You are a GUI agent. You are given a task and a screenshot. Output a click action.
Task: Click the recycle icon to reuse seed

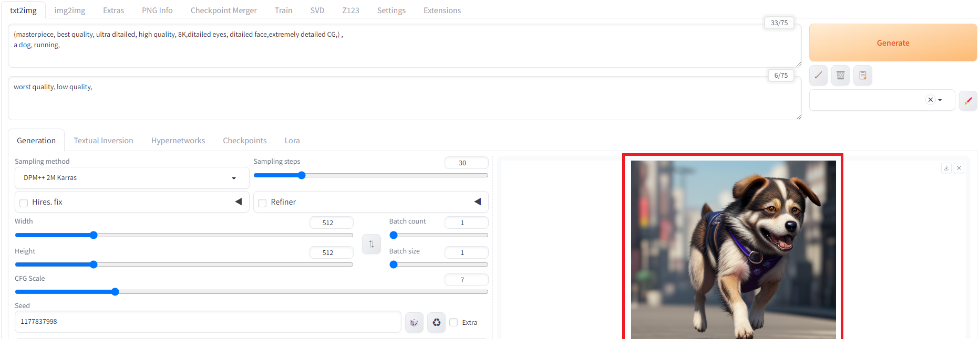click(436, 322)
